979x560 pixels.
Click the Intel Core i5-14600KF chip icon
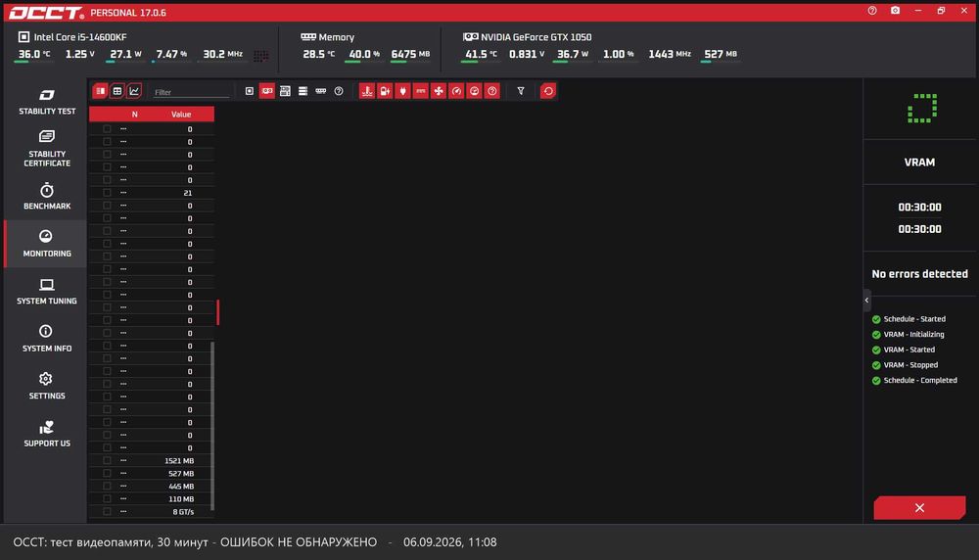pyautogui.click(x=23, y=37)
